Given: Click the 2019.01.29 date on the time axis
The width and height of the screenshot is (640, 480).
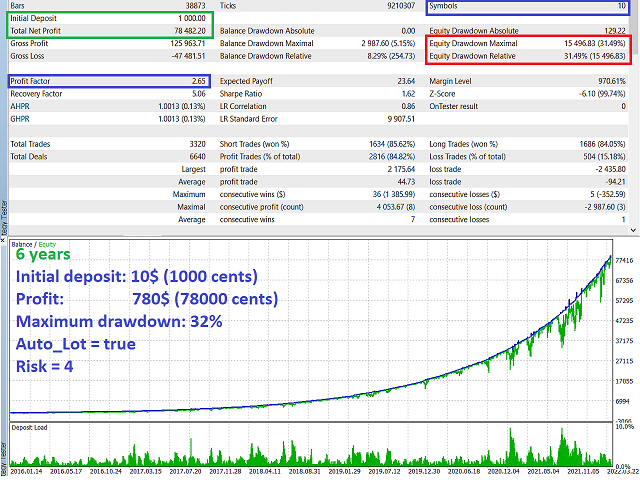Looking at the screenshot, I should [345, 471].
